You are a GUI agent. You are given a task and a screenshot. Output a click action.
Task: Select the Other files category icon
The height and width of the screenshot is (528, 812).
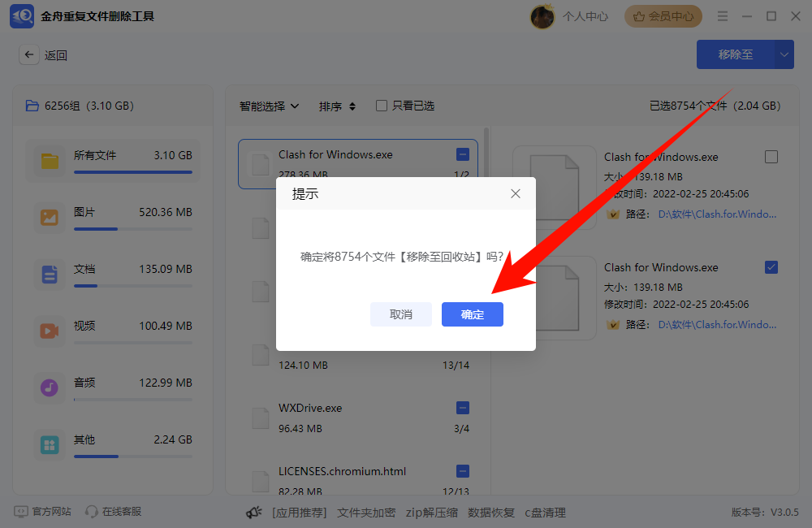(50, 444)
